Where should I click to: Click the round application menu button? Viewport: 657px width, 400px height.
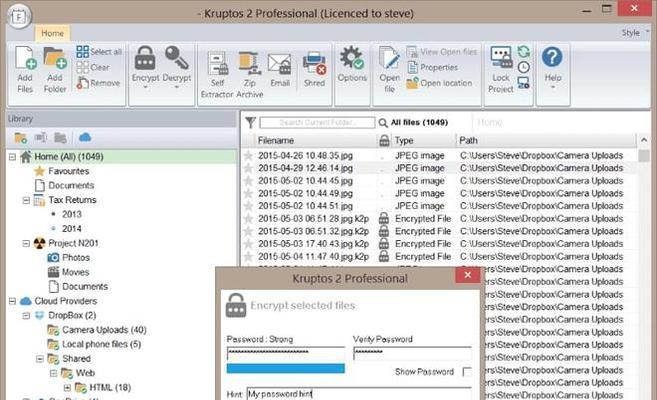(19, 16)
